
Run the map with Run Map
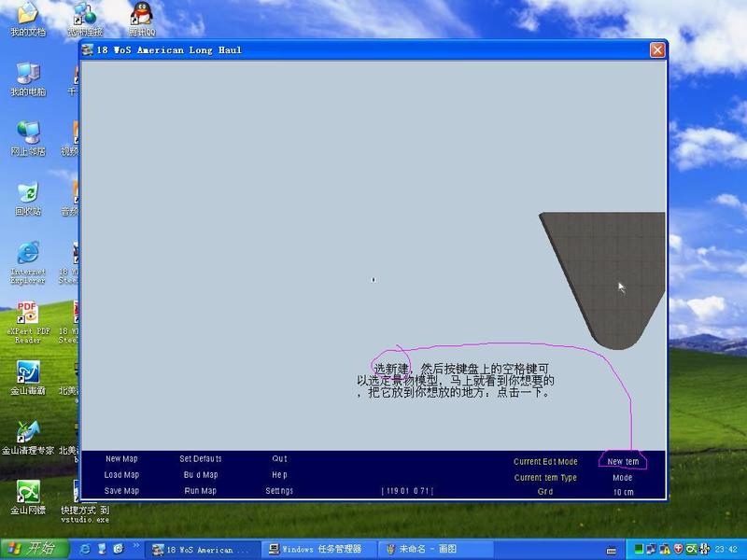pos(200,491)
